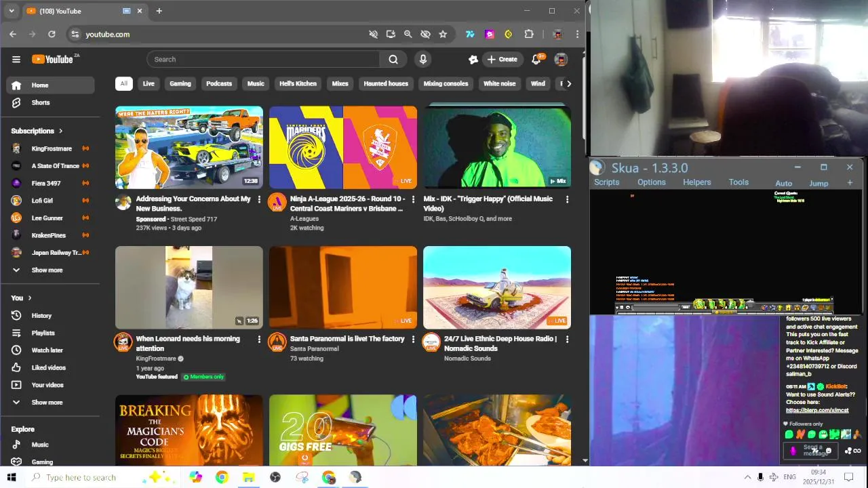Select the Haunted houses category chip
This screenshot has height=488, width=868.
tap(386, 83)
